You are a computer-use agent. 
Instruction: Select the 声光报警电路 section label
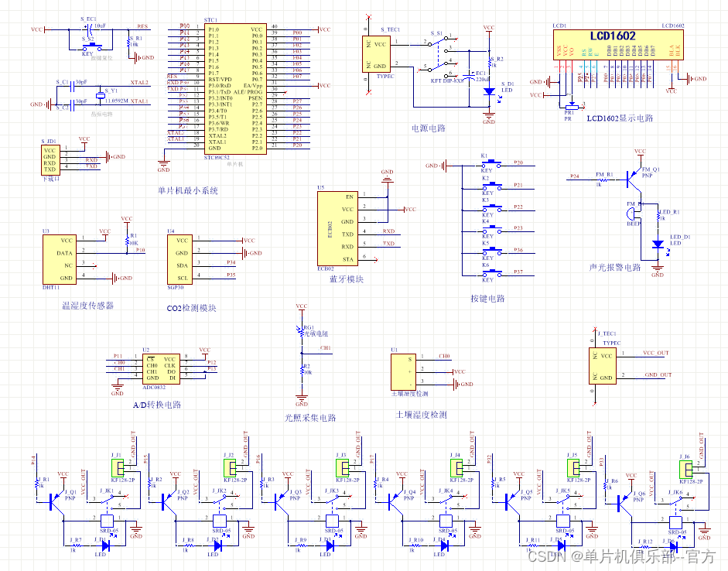(615, 268)
